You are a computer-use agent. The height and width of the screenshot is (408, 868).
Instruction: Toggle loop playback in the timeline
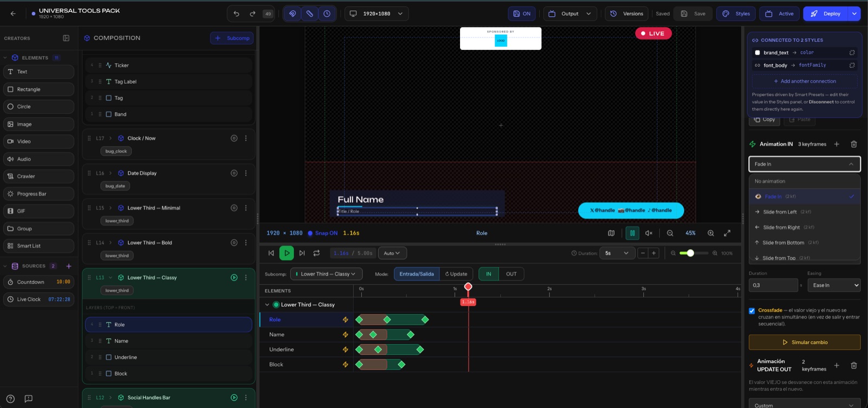pyautogui.click(x=317, y=253)
